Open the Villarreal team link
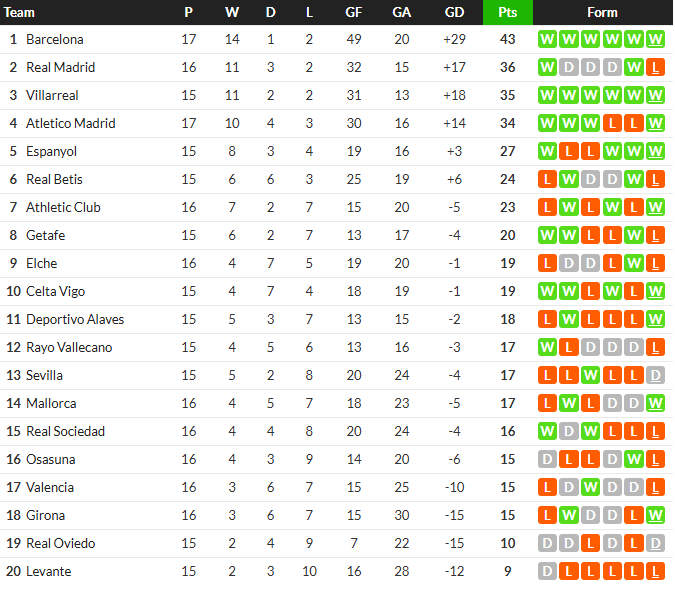 (x=52, y=95)
